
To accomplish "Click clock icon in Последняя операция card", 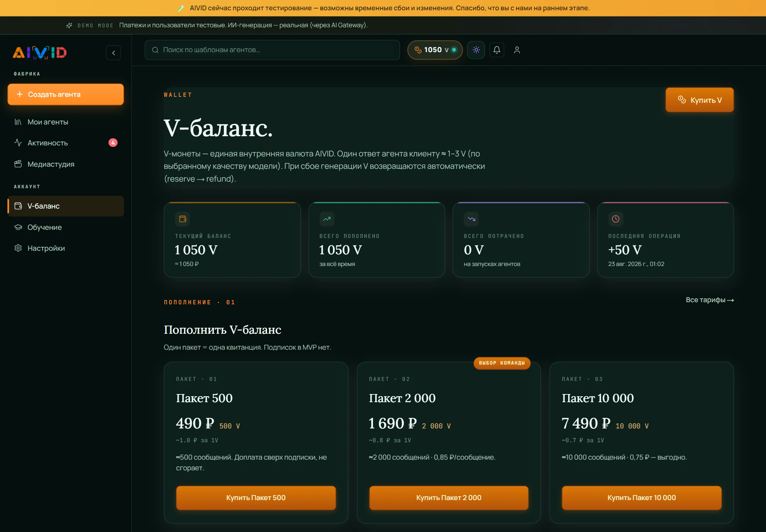I will pyautogui.click(x=616, y=219).
